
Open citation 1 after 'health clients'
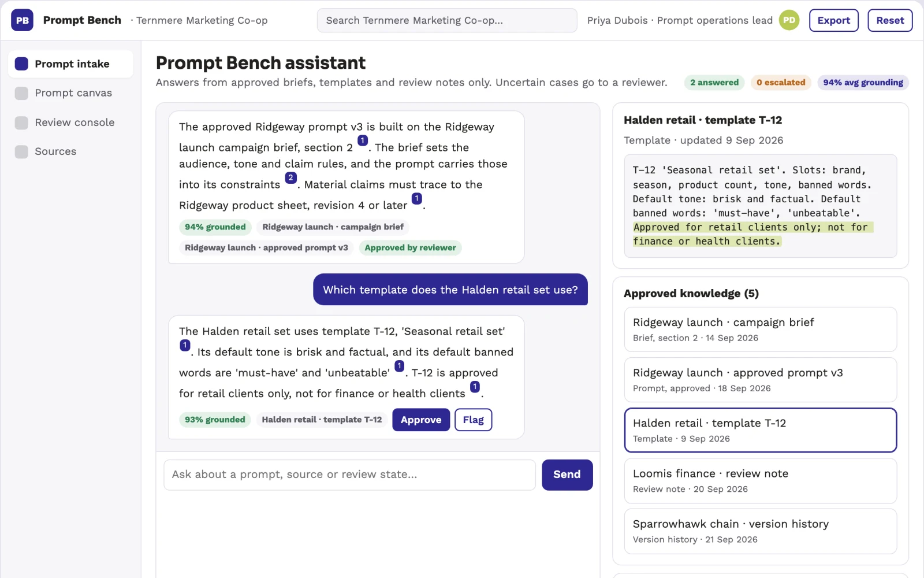click(x=475, y=387)
